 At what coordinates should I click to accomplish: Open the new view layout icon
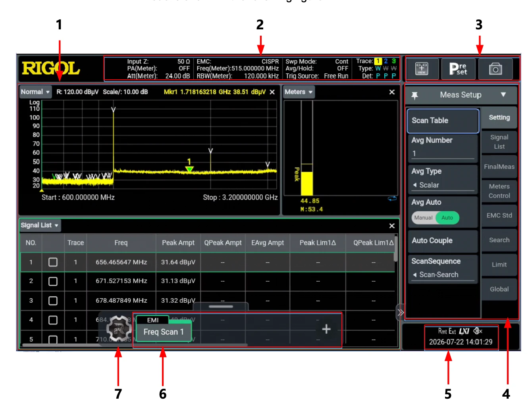(x=421, y=69)
